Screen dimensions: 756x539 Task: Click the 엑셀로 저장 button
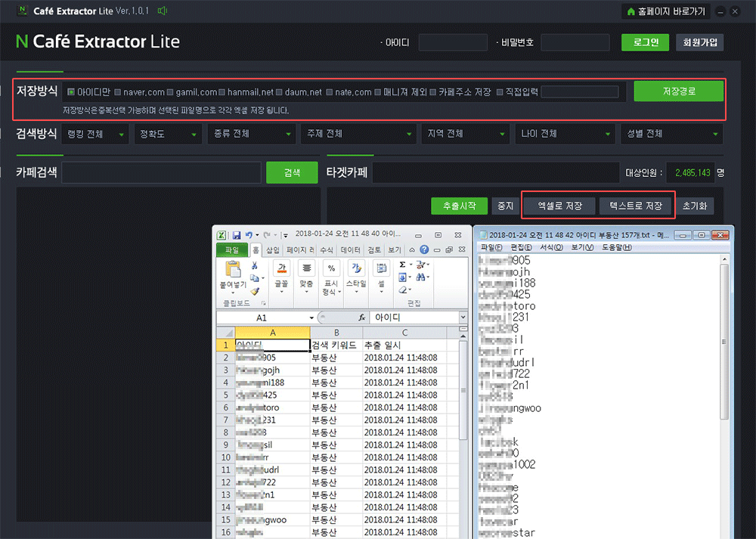pyautogui.click(x=559, y=206)
